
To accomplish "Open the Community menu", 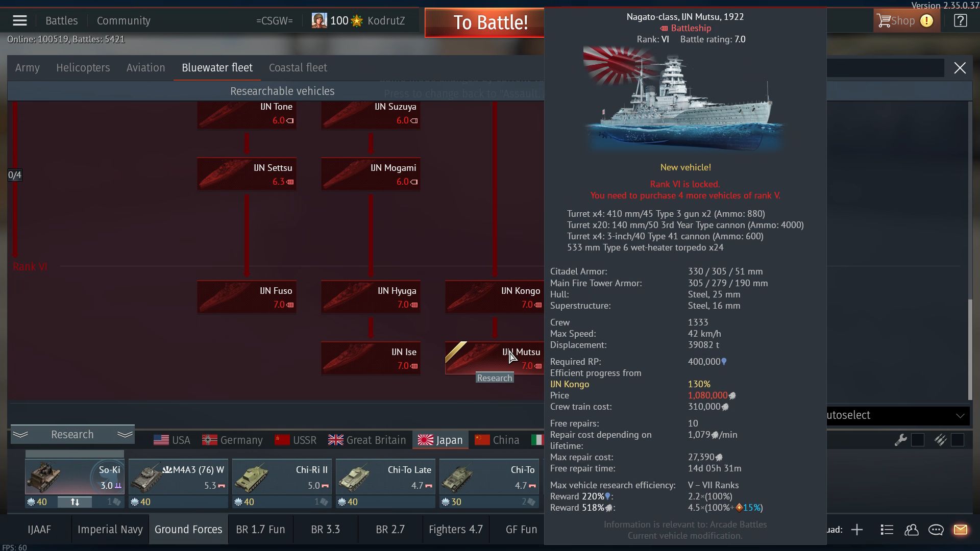I will (124, 21).
